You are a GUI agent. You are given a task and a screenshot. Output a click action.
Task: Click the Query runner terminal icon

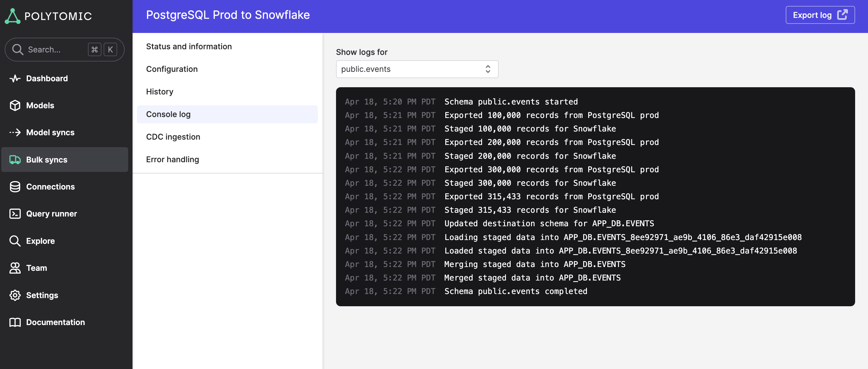15,213
